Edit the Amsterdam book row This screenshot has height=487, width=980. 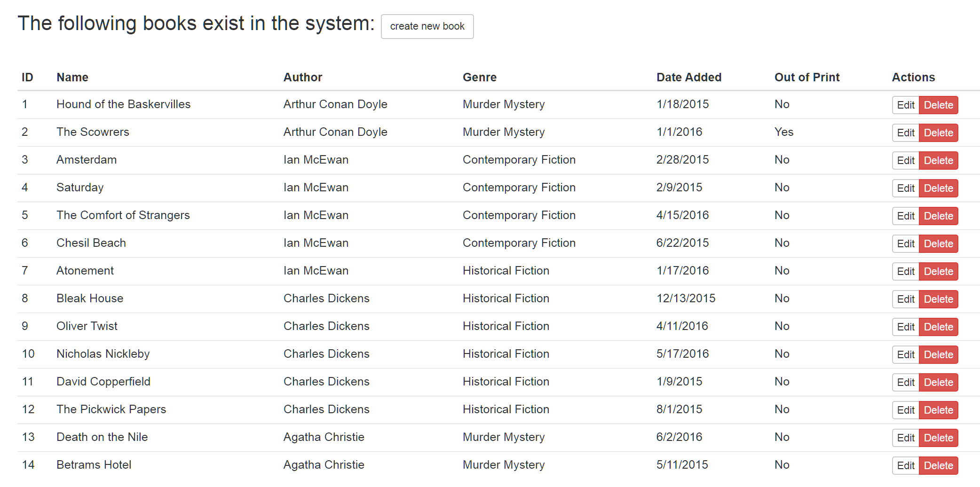(x=905, y=160)
